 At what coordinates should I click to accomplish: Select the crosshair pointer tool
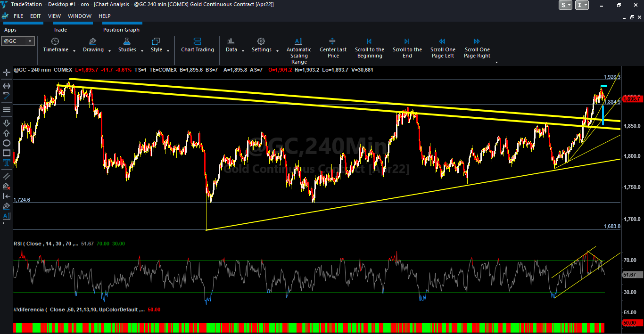pyautogui.click(x=7, y=73)
